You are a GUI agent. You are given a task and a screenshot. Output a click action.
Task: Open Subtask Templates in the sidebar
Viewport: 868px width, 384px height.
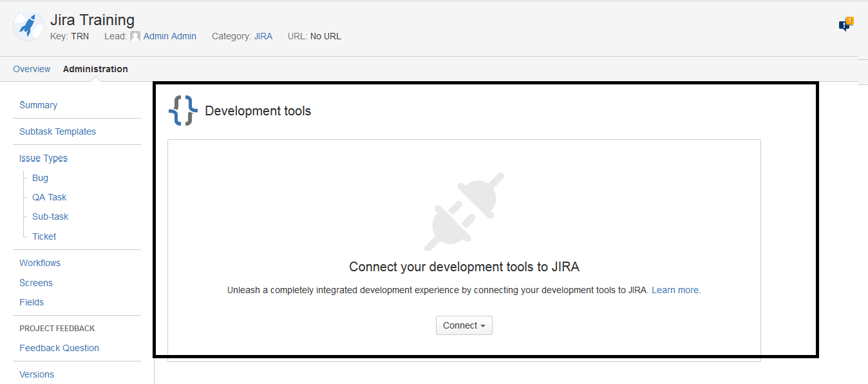click(57, 131)
